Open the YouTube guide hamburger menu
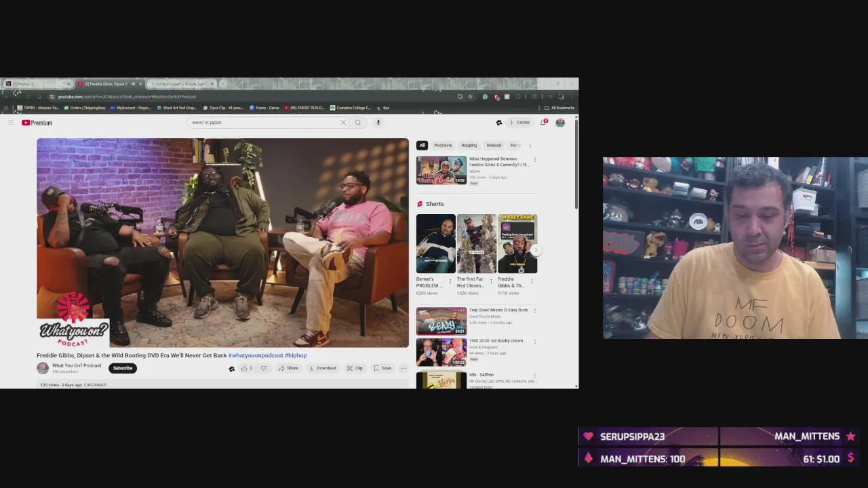 [x=11, y=123]
